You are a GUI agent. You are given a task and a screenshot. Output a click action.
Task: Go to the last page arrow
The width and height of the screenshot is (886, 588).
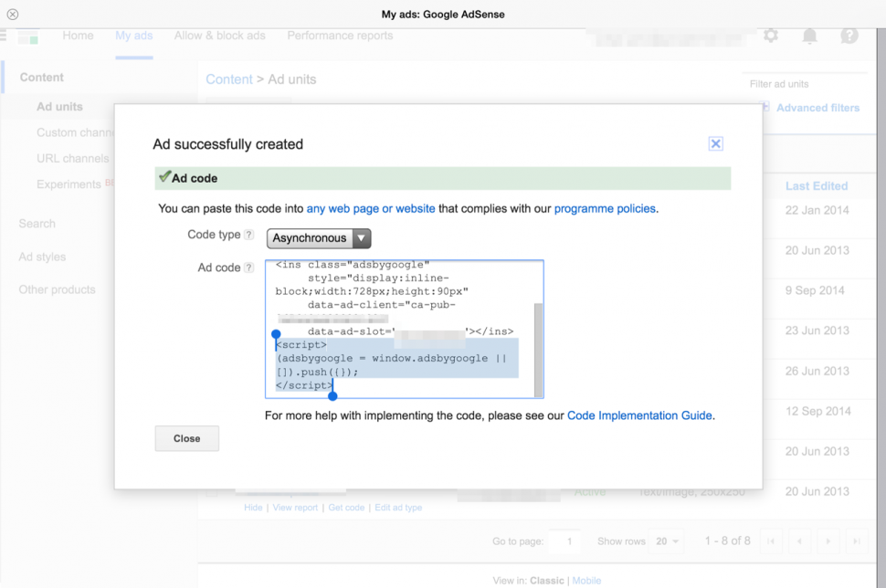(x=857, y=541)
